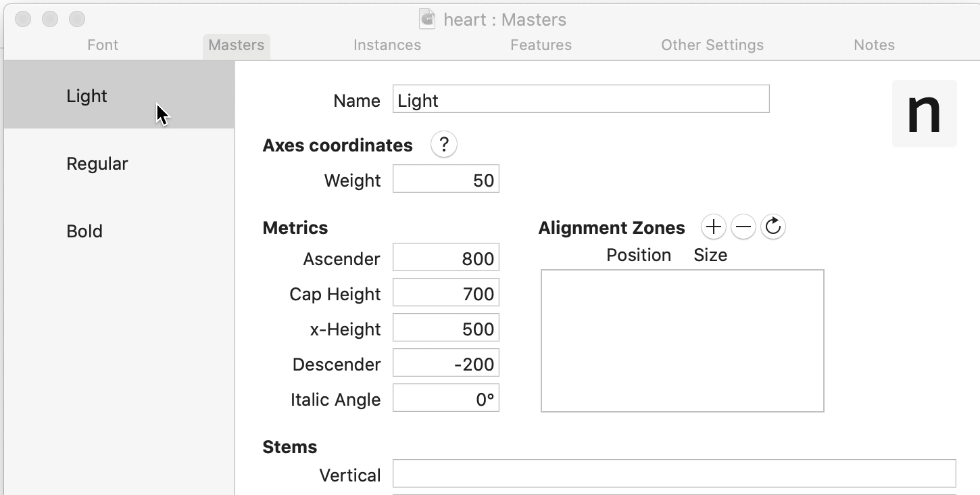Click the master Name text field
This screenshot has width=980, height=495.
click(x=581, y=99)
